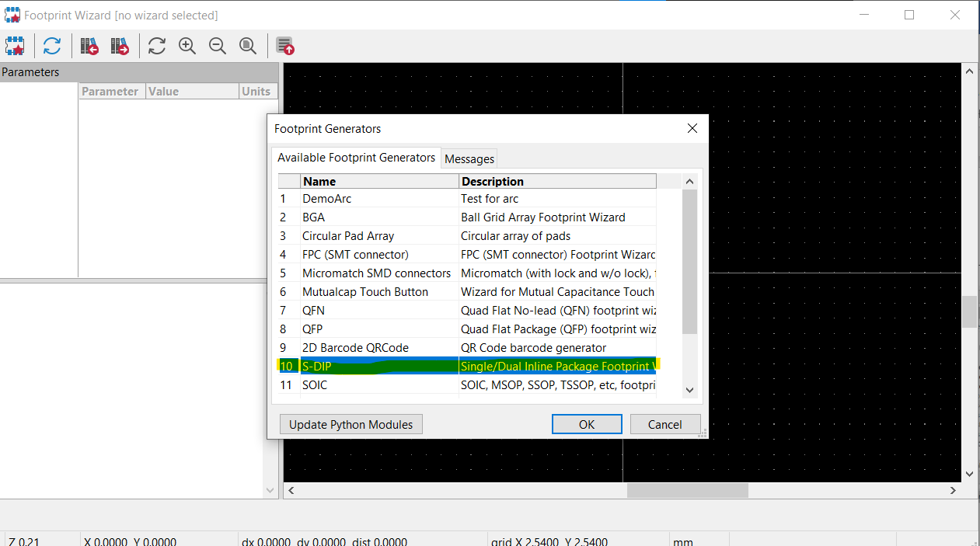Viewport: 980px width, 546px height.
Task: Select Available Footprint Generators tab
Action: pos(356,157)
